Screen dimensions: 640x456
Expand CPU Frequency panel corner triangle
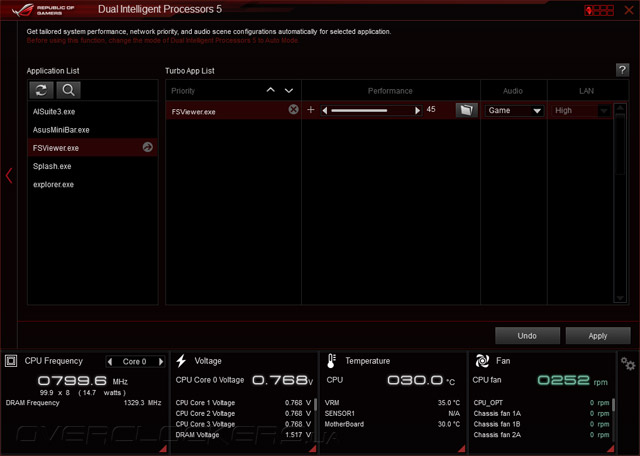coord(163,449)
